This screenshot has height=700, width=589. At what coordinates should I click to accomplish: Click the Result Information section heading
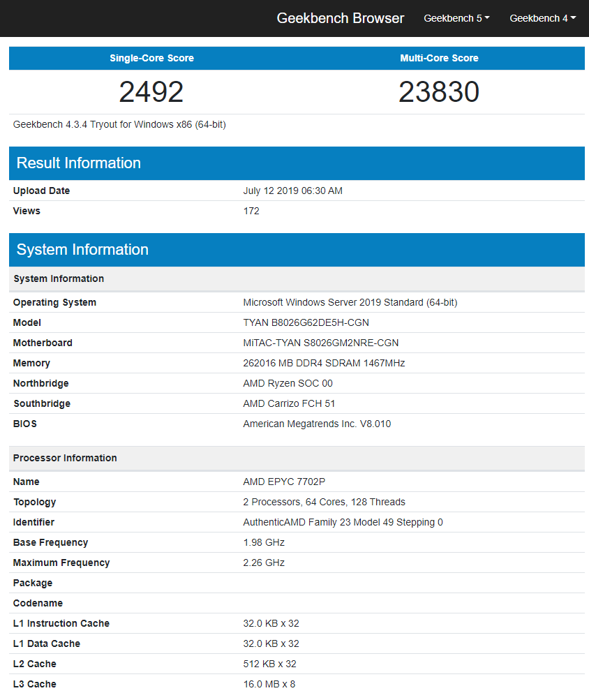(79, 163)
